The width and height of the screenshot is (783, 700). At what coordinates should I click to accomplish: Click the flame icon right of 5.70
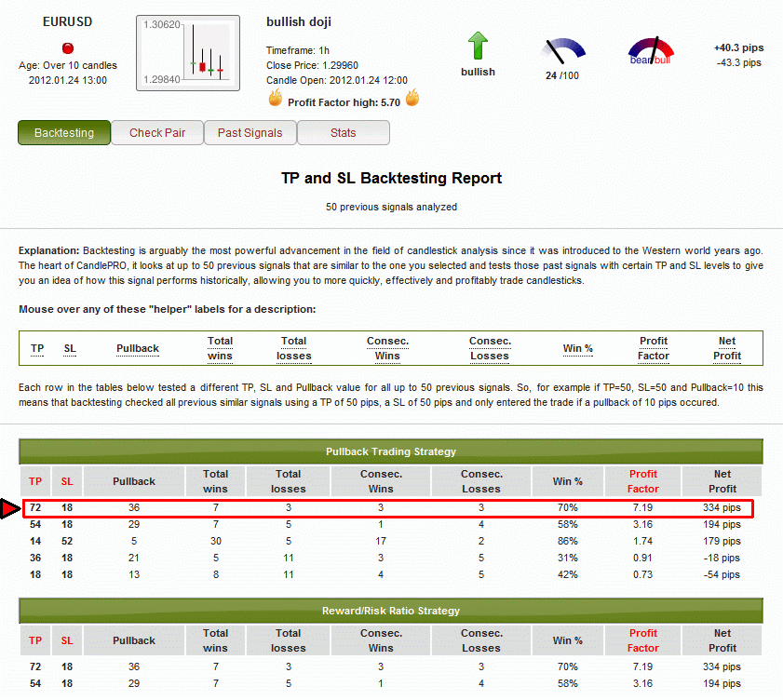pos(412,98)
